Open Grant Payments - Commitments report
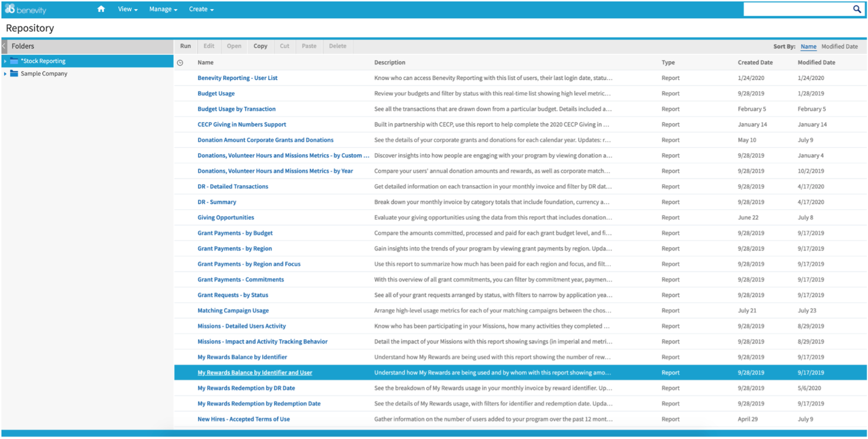The width and height of the screenshot is (868, 439). click(241, 280)
